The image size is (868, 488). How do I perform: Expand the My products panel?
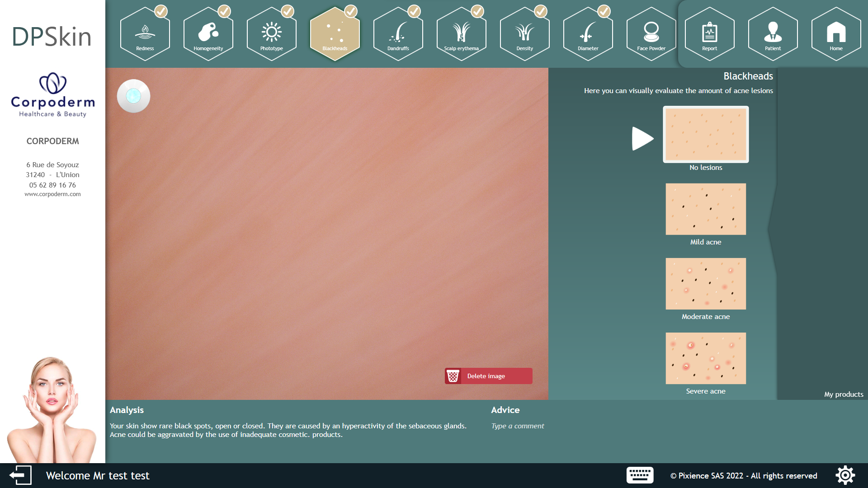coord(844,394)
